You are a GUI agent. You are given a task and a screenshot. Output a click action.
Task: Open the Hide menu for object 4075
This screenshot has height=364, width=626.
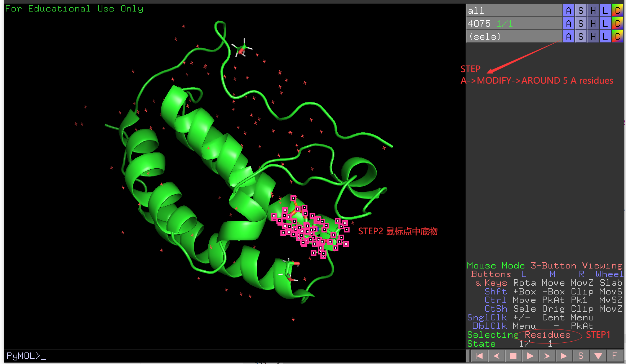pos(593,23)
